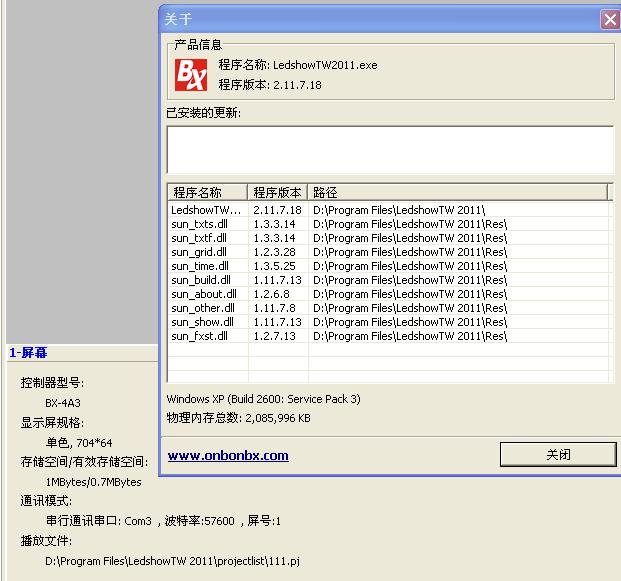
Task: Click the 已安装的更新 label
Action: (204, 113)
